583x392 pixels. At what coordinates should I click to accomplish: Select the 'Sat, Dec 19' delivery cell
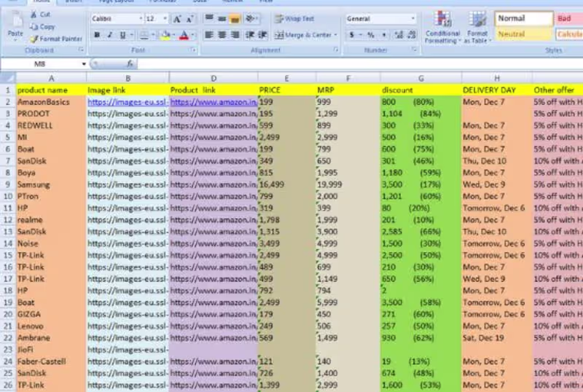click(x=497, y=338)
